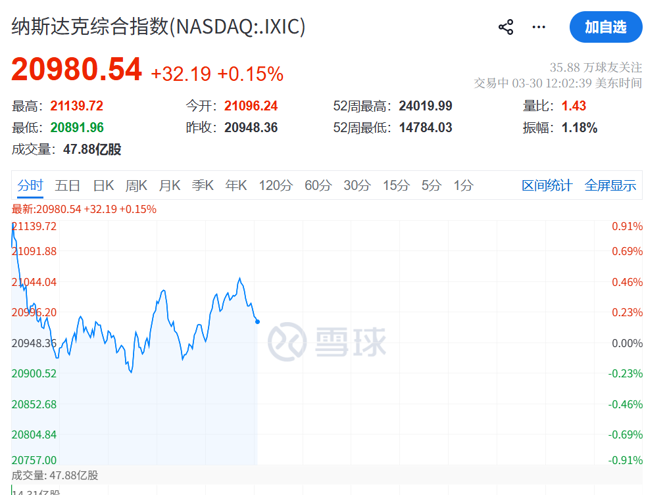Show the 季K chart
667x495 pixels.
click(x=203, y=185)
